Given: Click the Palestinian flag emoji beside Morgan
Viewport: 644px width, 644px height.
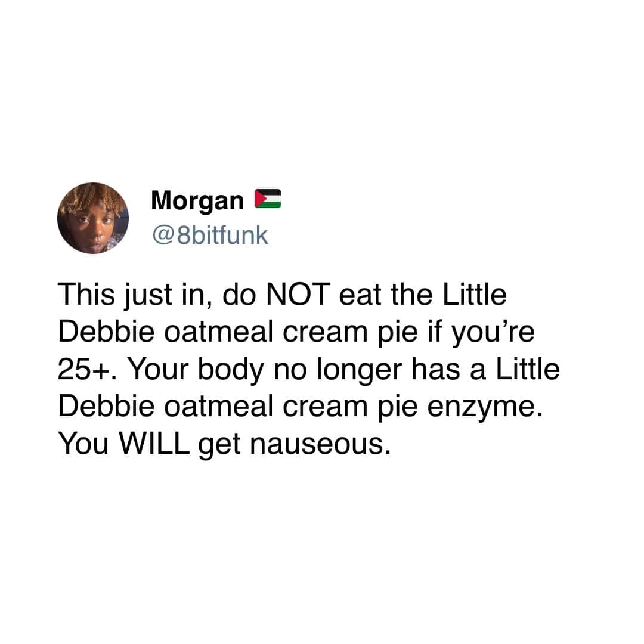Looking at the screenshot, I should coord(267,199).
